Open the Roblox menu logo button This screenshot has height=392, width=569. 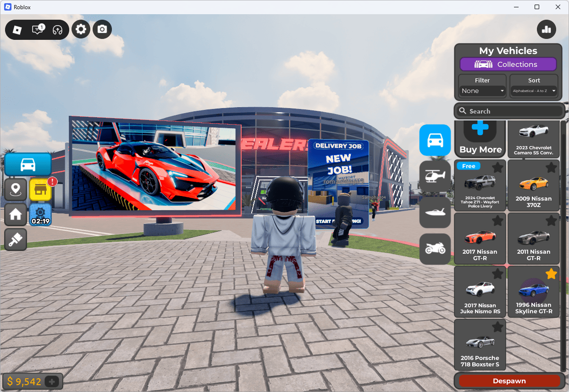[17, 30]
